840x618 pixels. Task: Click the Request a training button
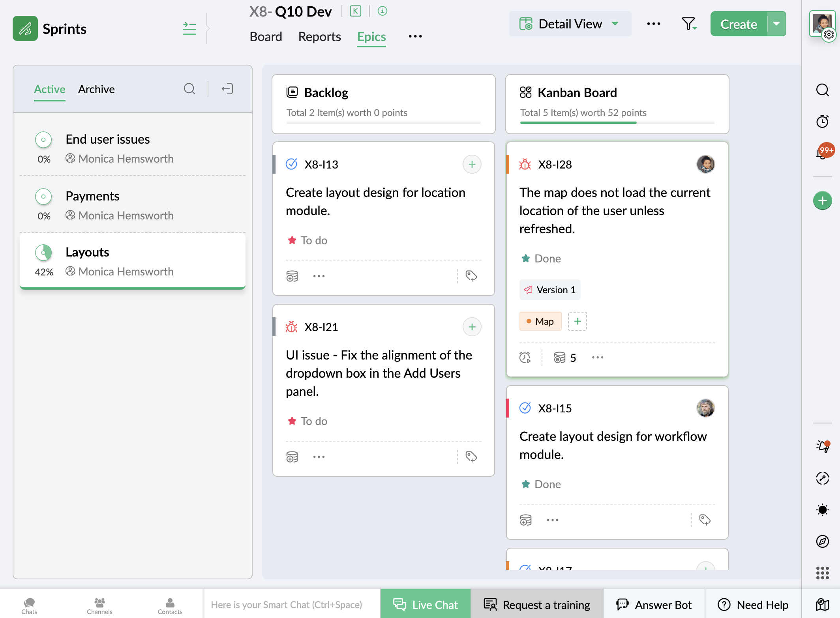click(537, 605)
